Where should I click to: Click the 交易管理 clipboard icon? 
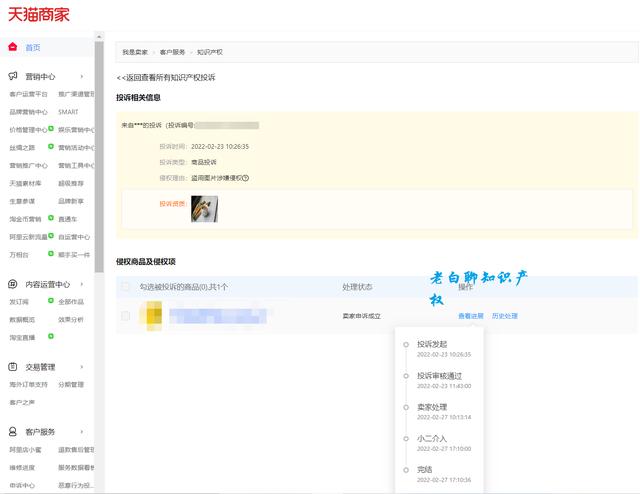click(12, 367)
